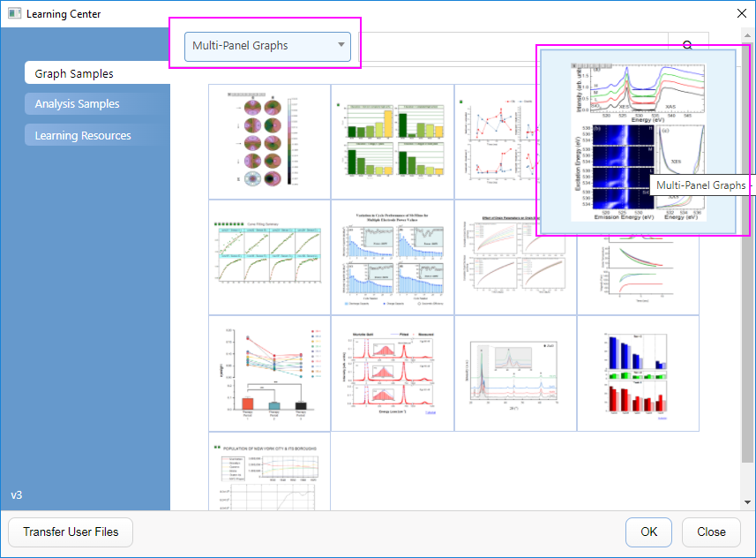Viewport: 756px width, 558px height.
Task: Open the Population of New York City sample
Action: coord(269,471)
